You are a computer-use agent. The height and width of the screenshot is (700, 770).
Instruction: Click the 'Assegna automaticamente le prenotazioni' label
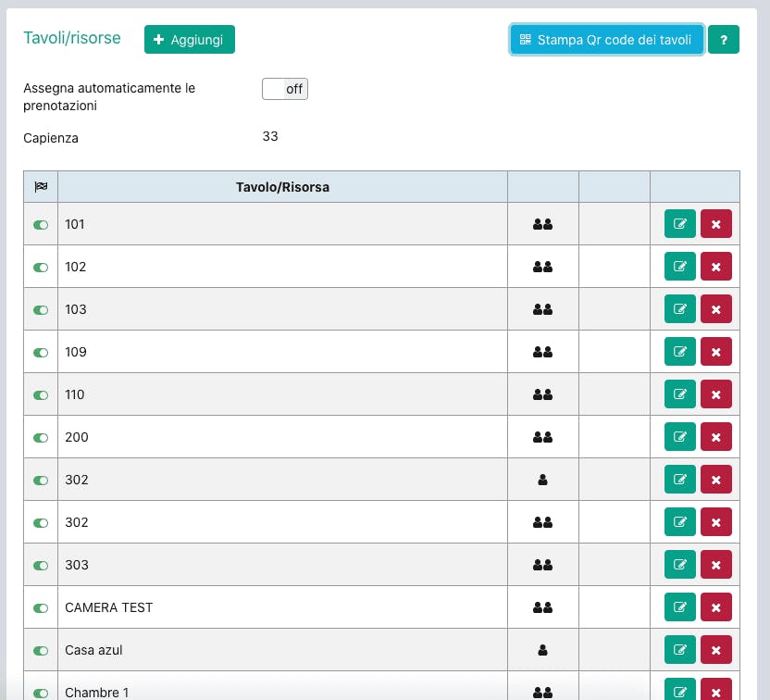[109, 97]
